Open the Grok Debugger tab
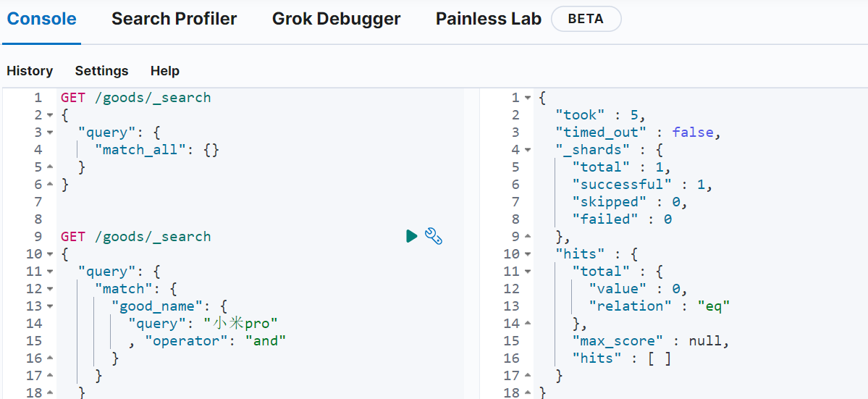The image size is (868, 399). [336, 19]
